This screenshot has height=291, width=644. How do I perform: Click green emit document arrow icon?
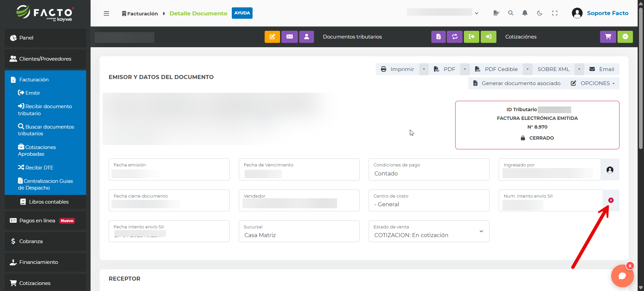(472, 37)
